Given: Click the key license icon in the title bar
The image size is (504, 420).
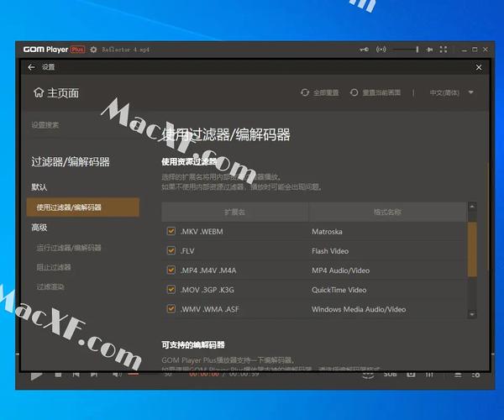Looking at the screenshot, I should [x=365, y=50].
